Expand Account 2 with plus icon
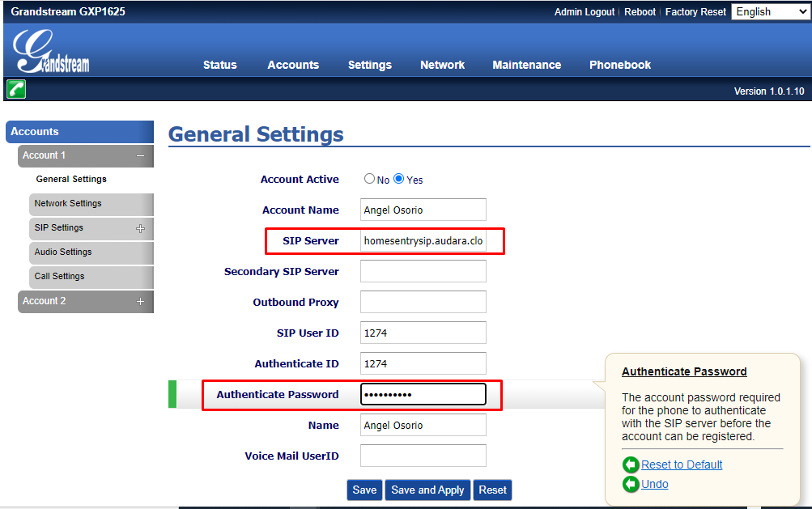Viewport: 812px width, 509px height. pyautogui.click(x=140, y=301)
